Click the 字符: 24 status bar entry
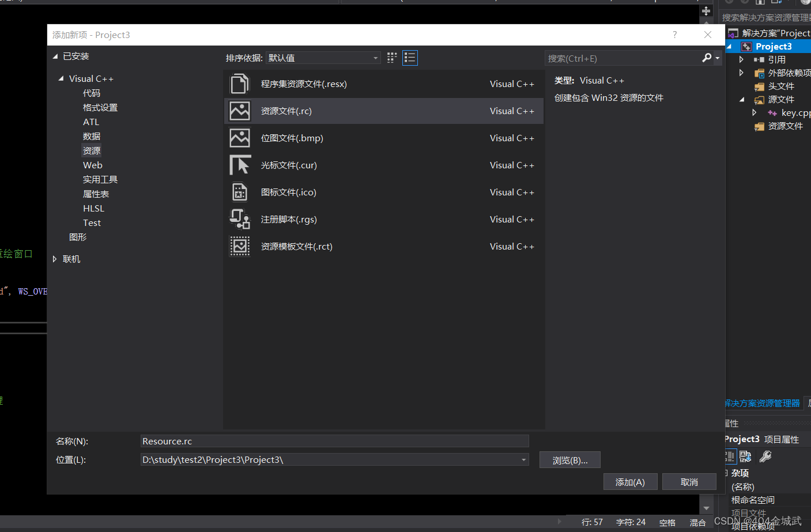 point(631,522)
